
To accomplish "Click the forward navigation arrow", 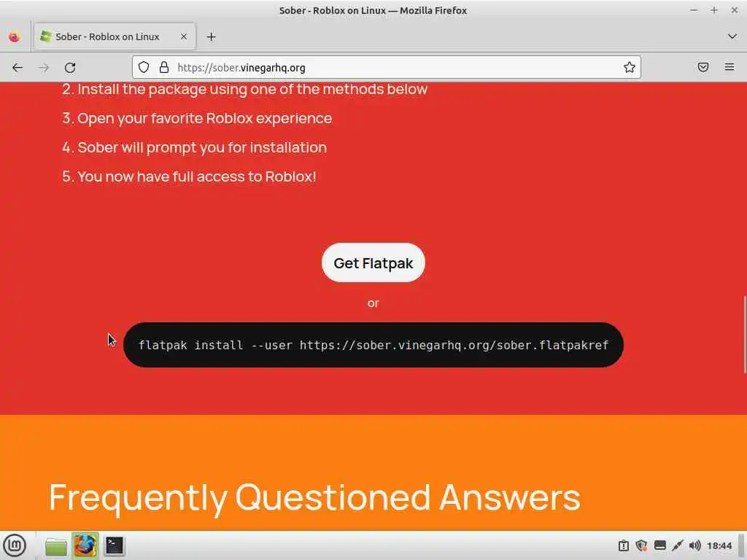I will [x=44, y=68].
